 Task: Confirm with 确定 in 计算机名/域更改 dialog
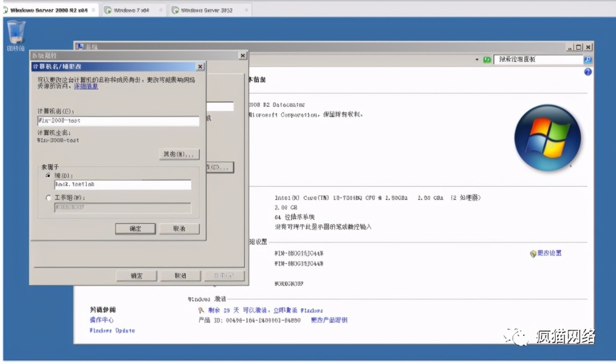click(x=136, y=228)
